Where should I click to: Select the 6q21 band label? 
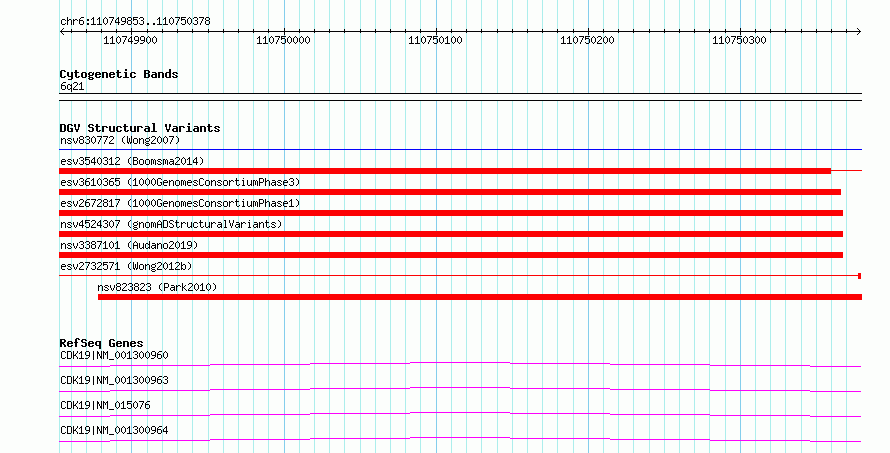click(x=72, y=86)
